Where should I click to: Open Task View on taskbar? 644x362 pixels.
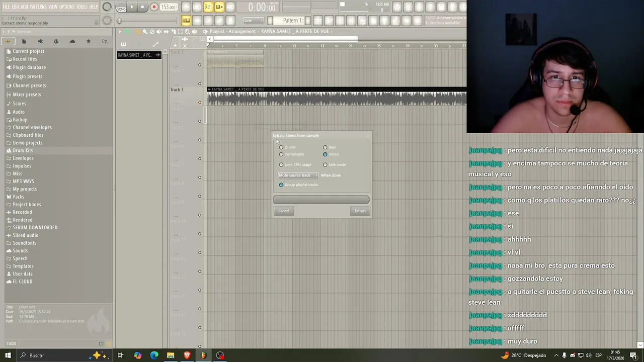(x=121, y=355)
